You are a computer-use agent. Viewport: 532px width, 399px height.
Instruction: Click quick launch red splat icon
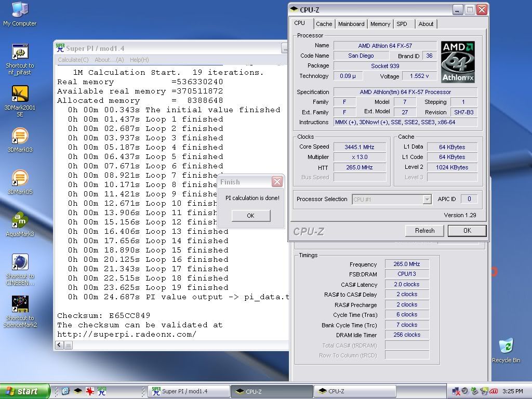pos(89,391)
